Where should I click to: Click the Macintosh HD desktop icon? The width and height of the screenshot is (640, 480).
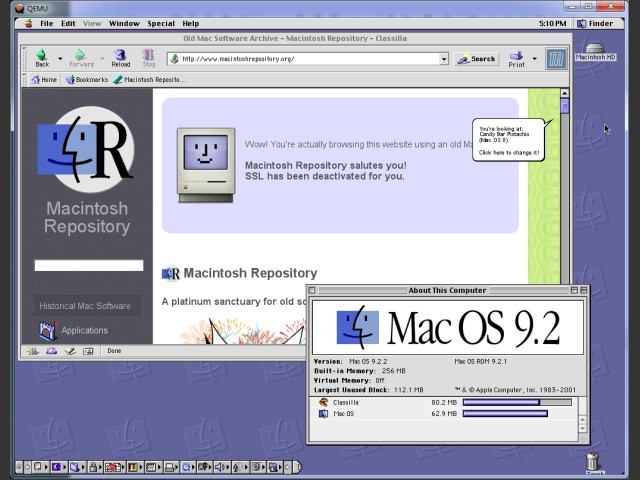point(595,52)
